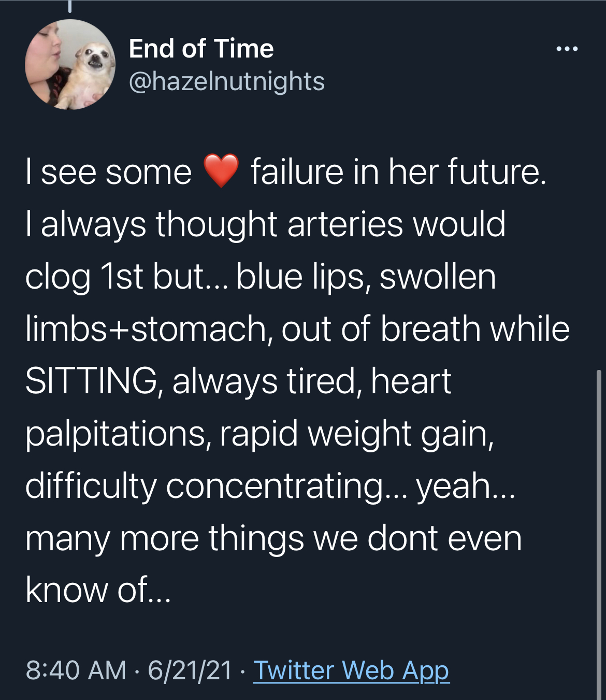Click the phrase 'failure in her future'

398,172
